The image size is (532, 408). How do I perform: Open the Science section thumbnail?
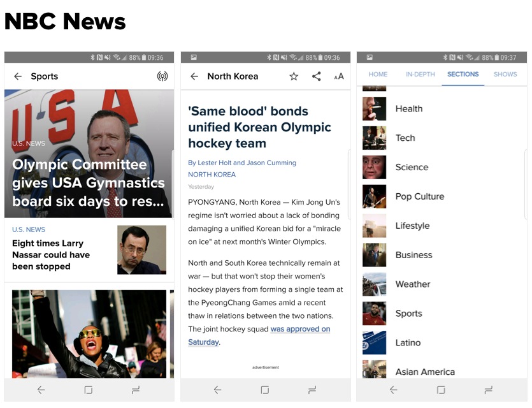[374, 167]
